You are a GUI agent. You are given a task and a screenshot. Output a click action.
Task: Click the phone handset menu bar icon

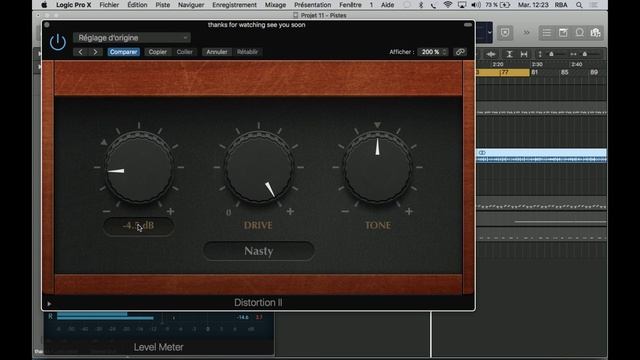click(x=433, y=5)
